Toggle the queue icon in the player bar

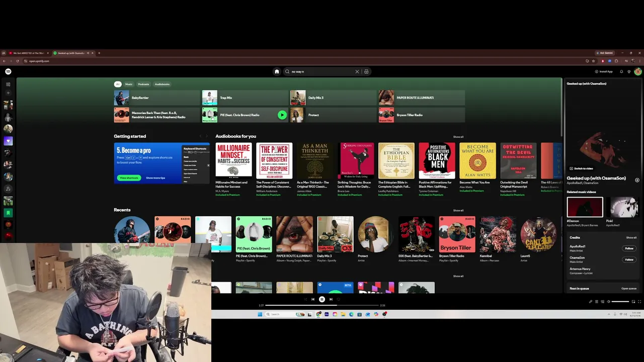[x=597, y=302]
